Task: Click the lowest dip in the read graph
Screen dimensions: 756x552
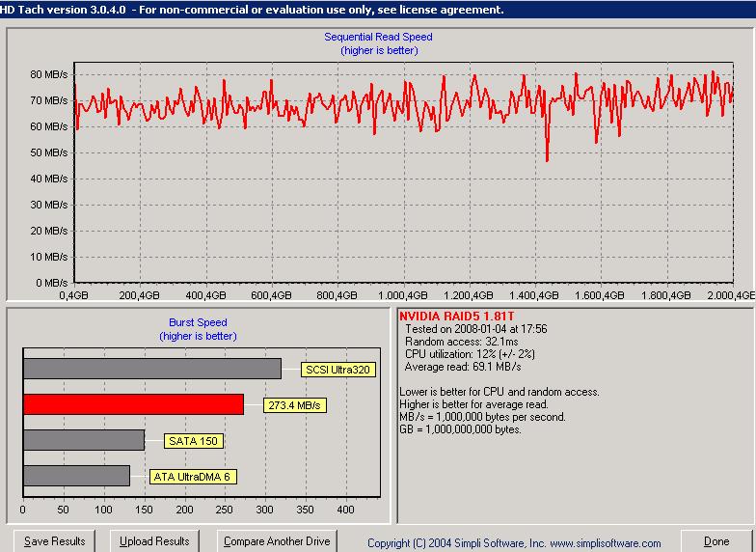Action: tap(548, 159)
